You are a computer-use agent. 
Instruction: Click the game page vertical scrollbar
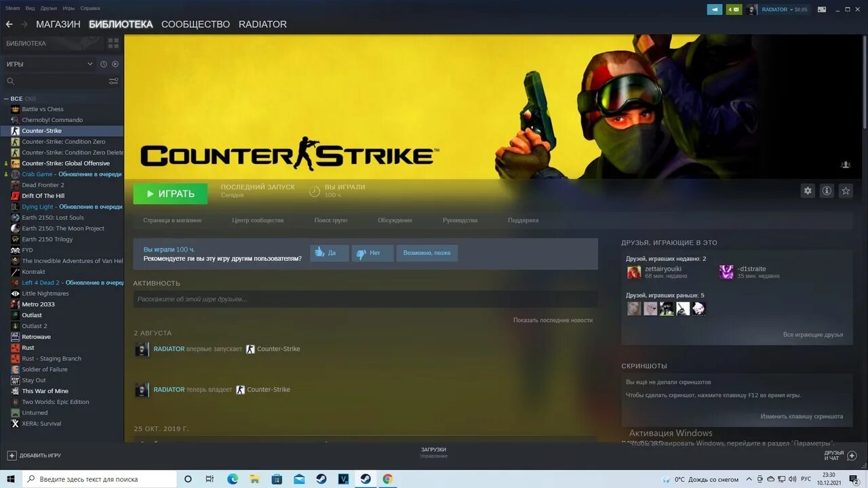click(865, 81)
